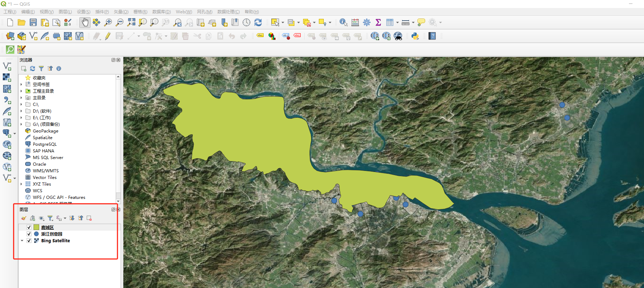Save the project with the floppy disk icon
644x288 pixels.
33,22
